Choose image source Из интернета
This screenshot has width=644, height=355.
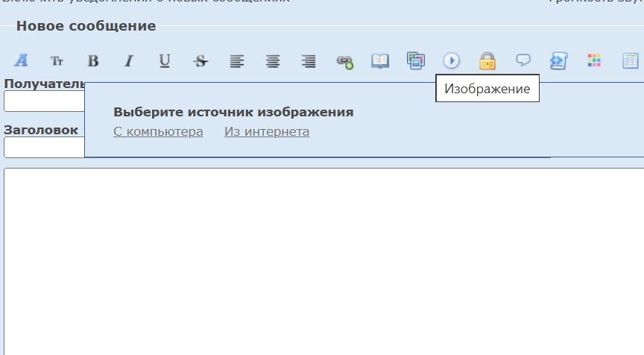click(x=267, y=131)
